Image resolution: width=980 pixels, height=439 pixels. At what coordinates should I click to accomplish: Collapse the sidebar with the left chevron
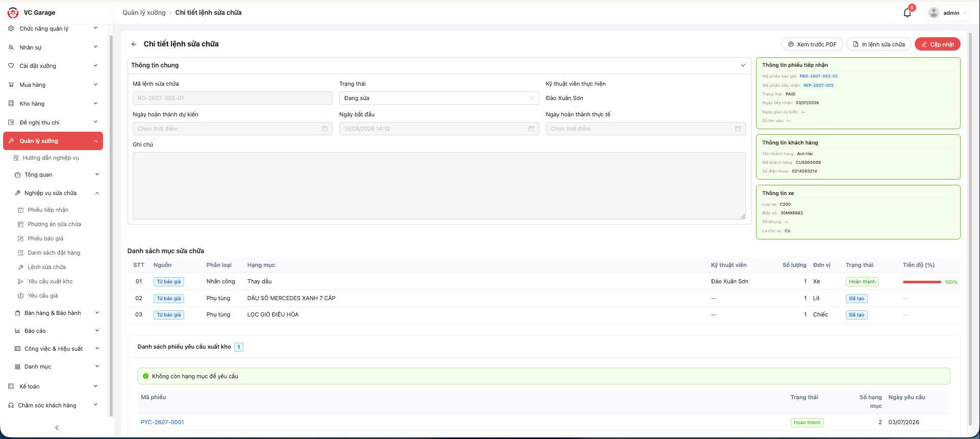(57, 427)
